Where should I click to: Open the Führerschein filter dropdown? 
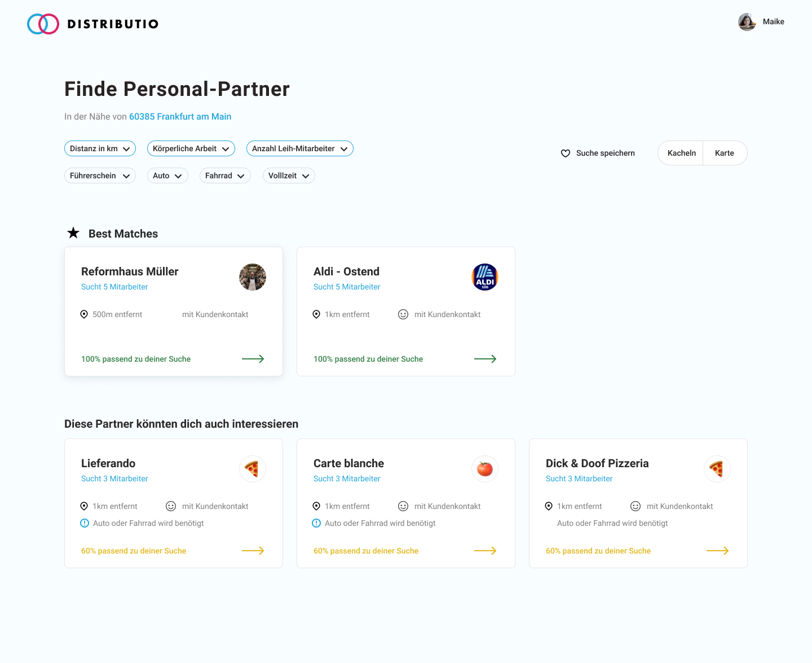pyautogui.click(x=100, y=175)
